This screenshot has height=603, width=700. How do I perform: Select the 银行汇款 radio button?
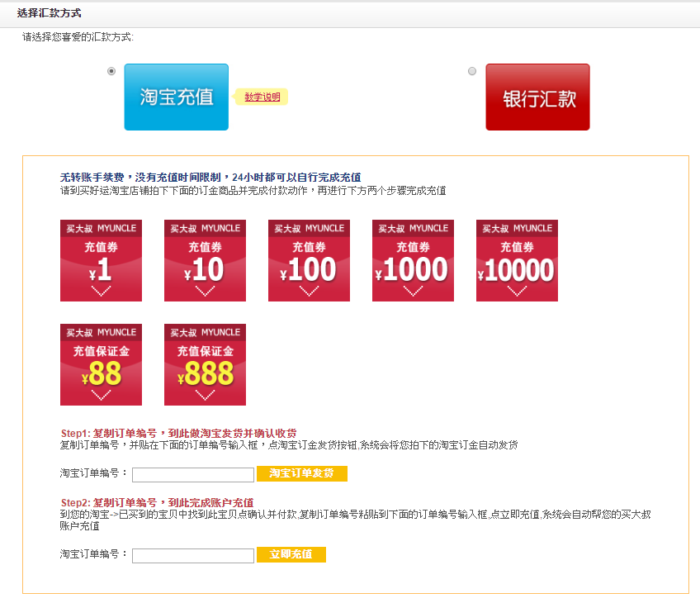click(x=472, y=71)
